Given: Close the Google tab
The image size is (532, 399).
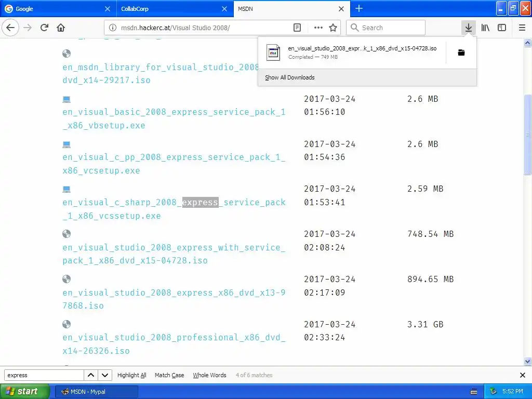Looking at the screenshot, I should tap(107, 9).
